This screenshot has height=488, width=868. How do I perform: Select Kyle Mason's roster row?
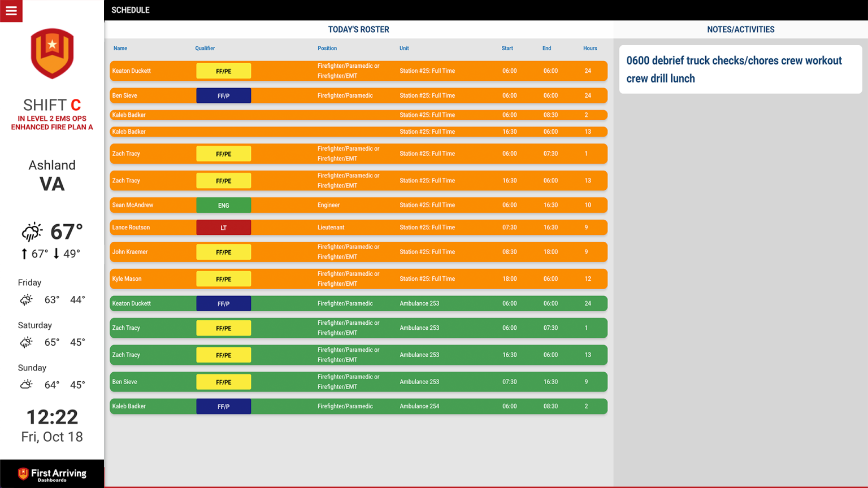click(x=358, y=278)
